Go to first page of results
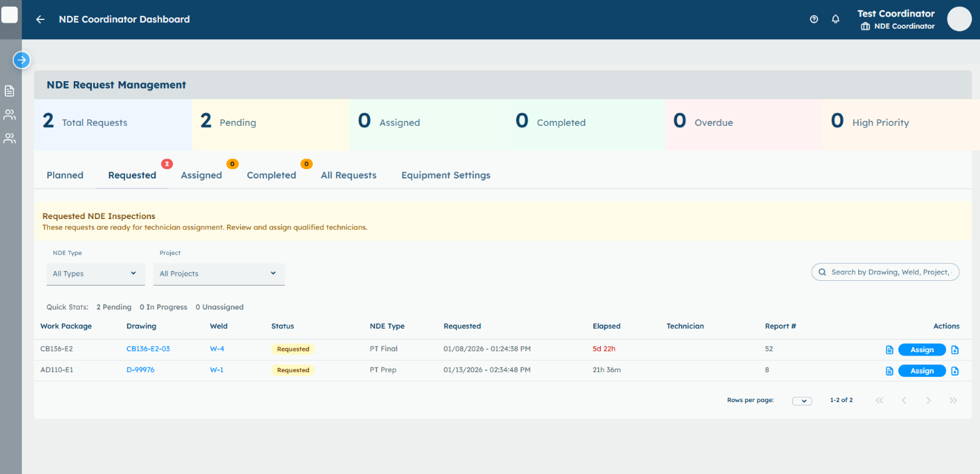Screen dimensions: 980x474 click(x=880, y=400)
